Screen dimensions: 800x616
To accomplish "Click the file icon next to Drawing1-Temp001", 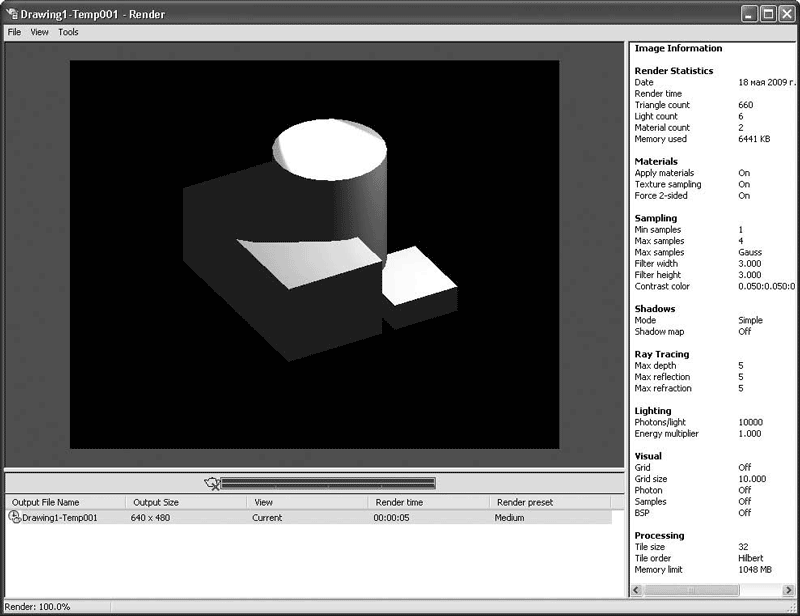I will click(14, 517).
